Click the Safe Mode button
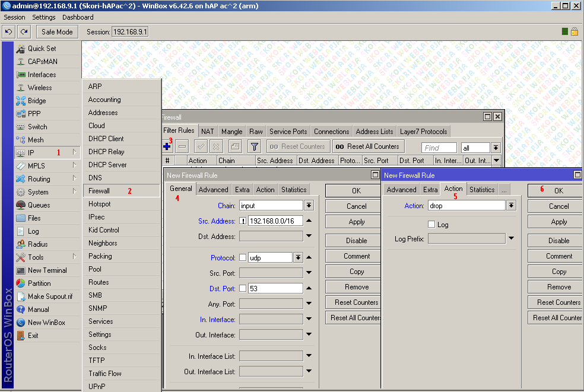 [x=58, y=31]
